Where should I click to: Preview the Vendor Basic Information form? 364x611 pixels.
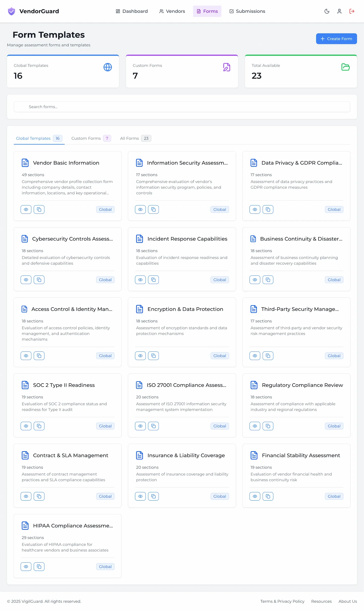26,209
